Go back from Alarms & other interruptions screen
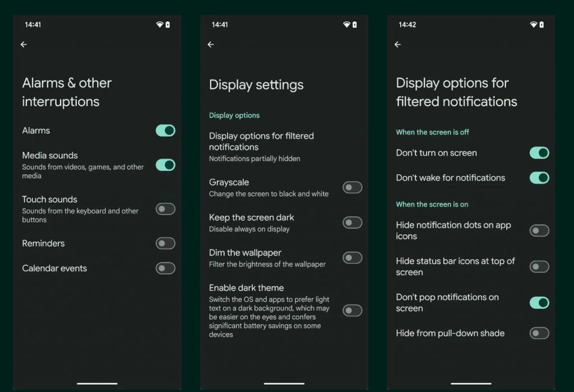The width and height of the screenshot is (574, 392). 24,45
